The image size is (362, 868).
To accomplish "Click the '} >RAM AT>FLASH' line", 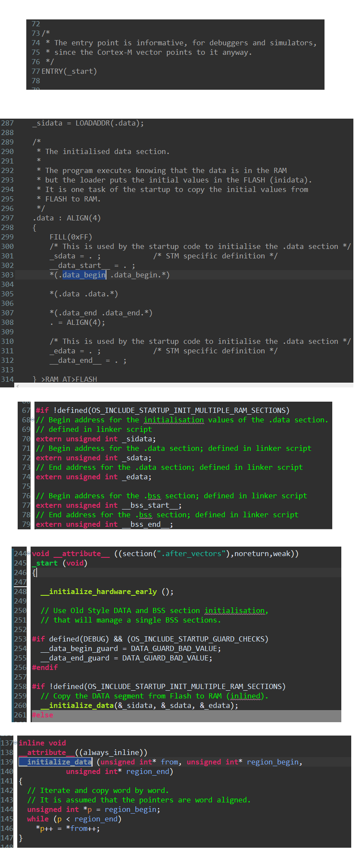I will pyautogui.click(x=65, y=379).
